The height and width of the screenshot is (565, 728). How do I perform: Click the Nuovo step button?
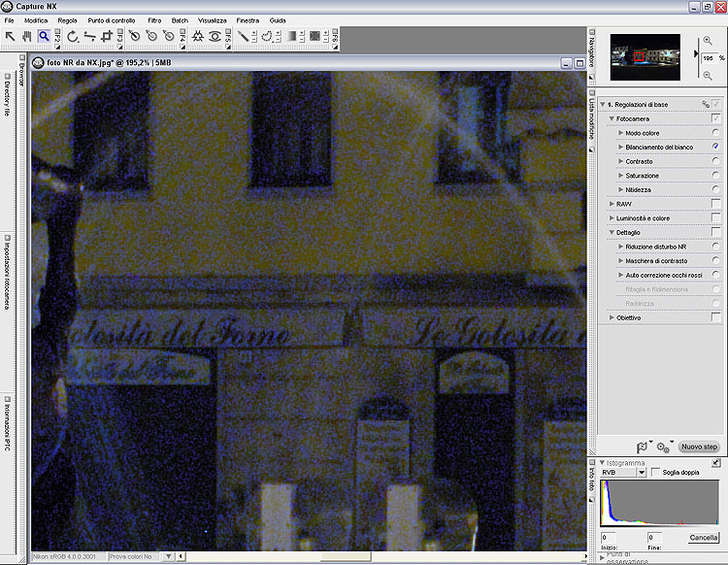[x=699, y=447]
